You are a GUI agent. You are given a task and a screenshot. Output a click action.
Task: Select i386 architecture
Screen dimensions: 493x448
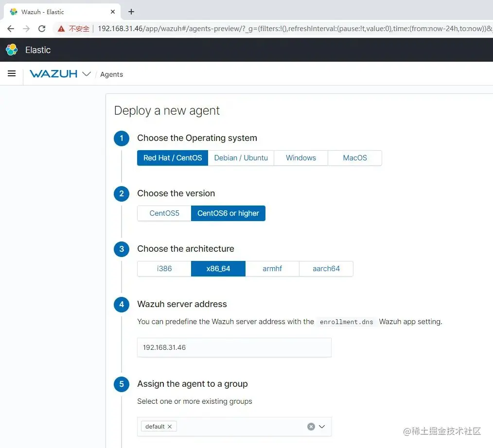click(x=164, y=269)
